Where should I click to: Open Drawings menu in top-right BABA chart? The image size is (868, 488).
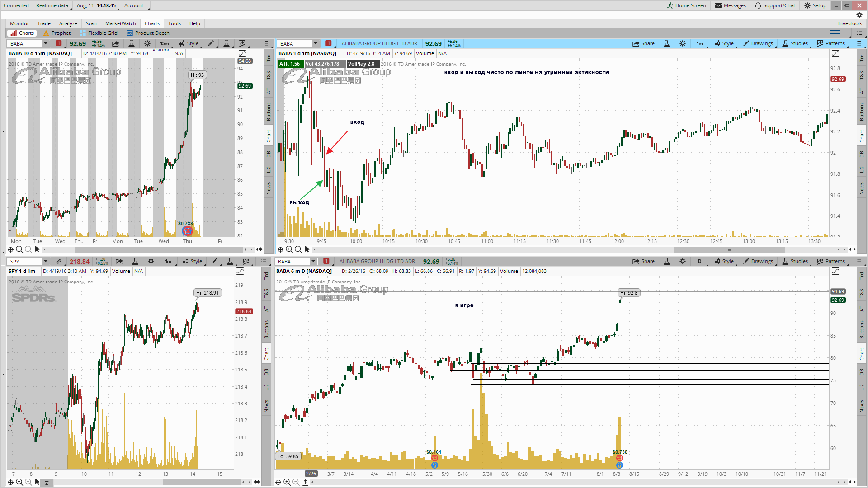758,43
